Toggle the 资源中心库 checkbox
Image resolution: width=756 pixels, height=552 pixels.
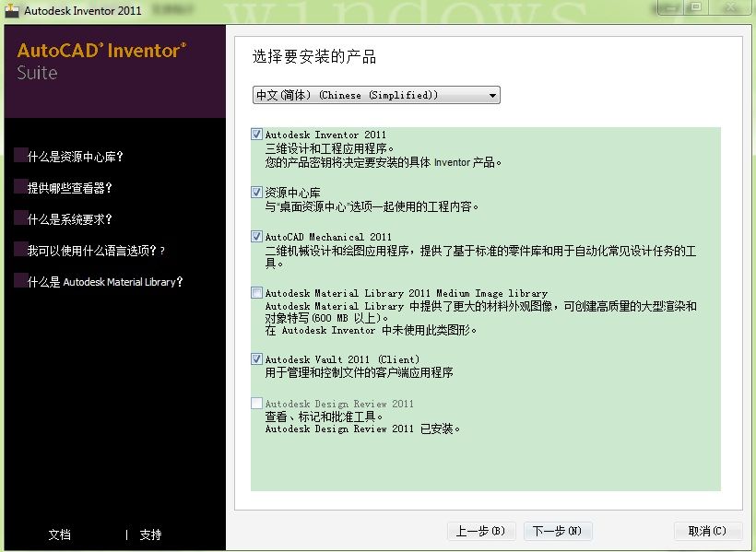point(257,192)
